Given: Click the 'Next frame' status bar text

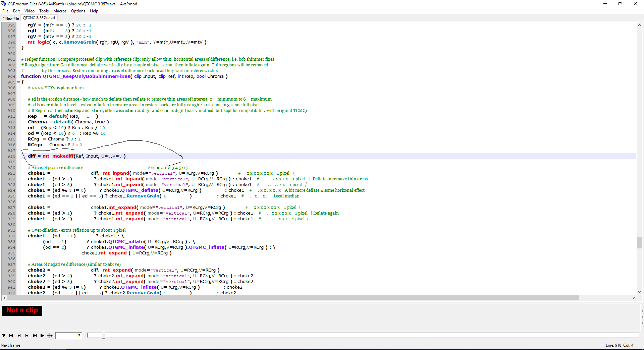Looking at the screenshot, I should pos(10,345).
